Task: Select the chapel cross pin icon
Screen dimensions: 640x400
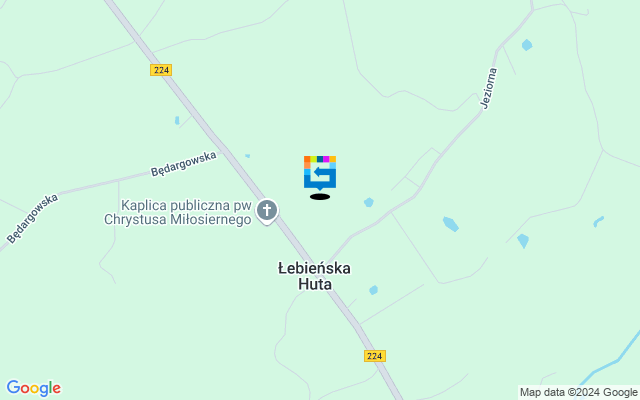Action: pyautogui.click(x=267, y=212)
